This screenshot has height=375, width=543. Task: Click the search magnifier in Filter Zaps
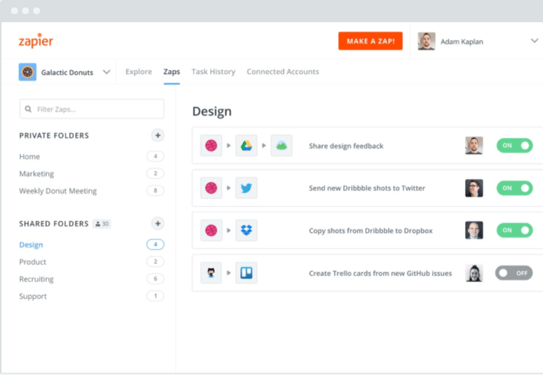[x=28, y=109]
